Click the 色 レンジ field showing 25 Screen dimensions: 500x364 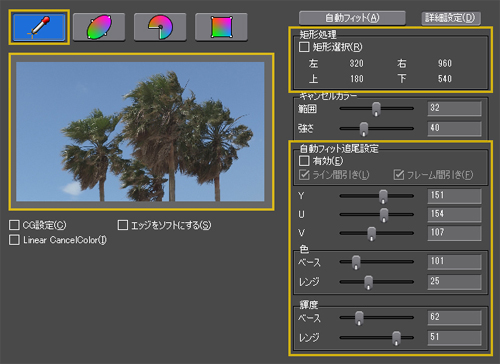[454, 282]
